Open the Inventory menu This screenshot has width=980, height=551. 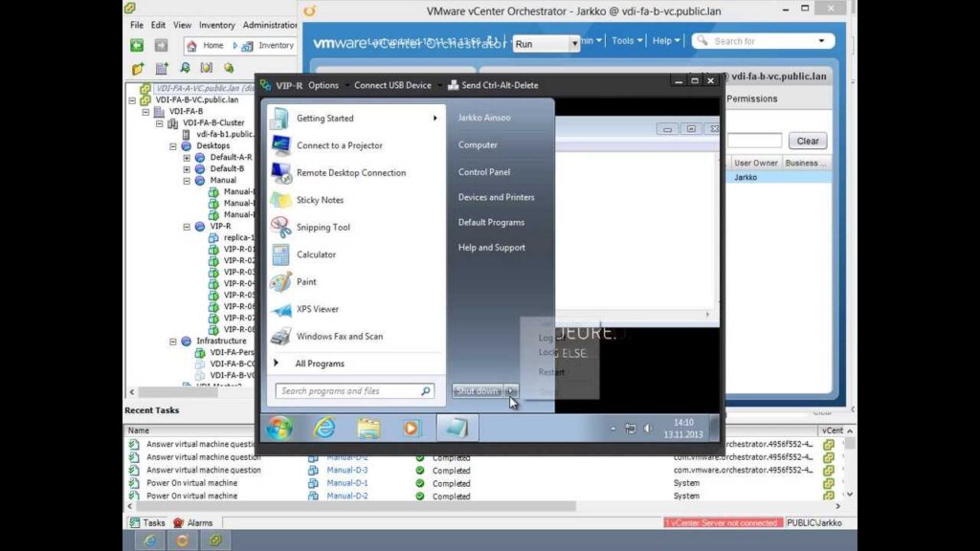(x=216, y=25)
